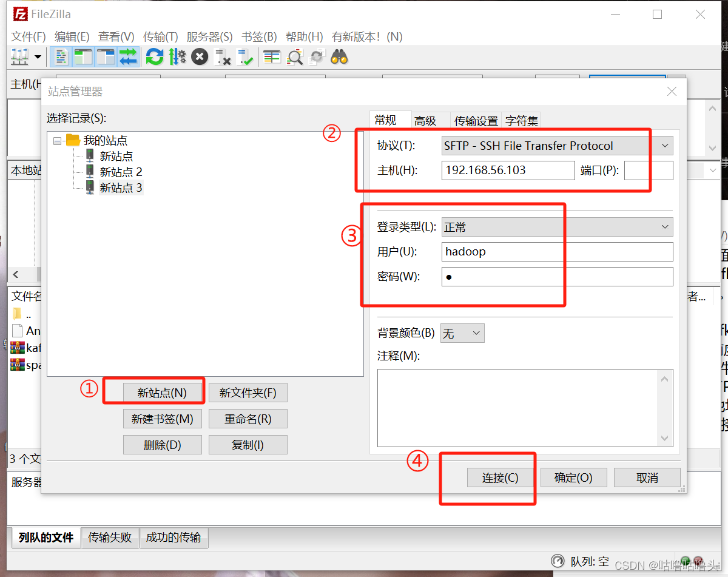
Task: Click the 删除(D) button
Action: click(162, 445)
